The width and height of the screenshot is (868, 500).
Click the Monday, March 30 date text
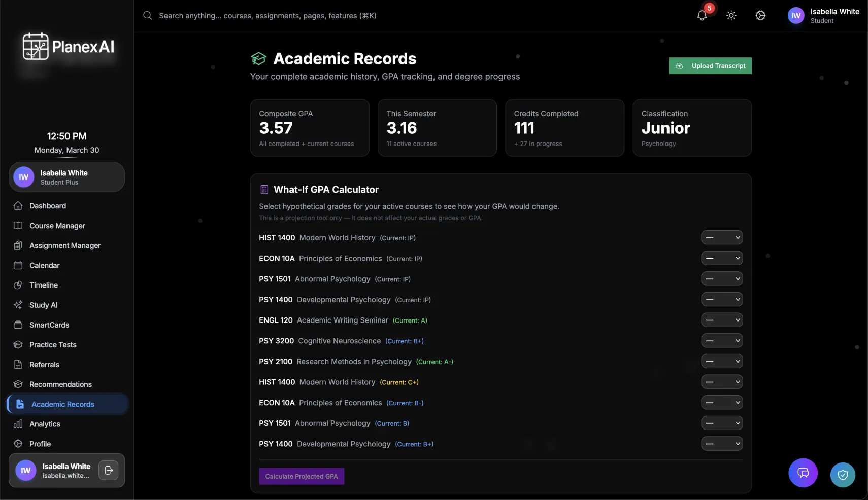point(67,150)
